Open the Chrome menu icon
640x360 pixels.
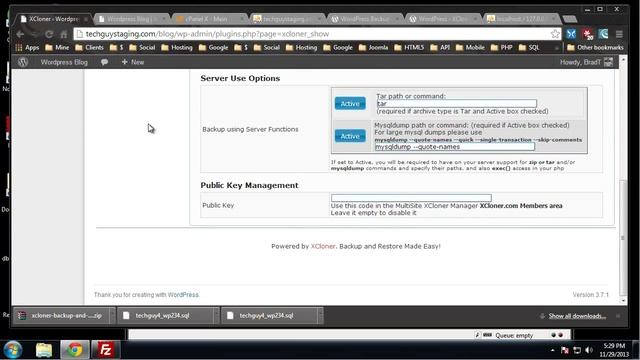click(x=619, y=34)
